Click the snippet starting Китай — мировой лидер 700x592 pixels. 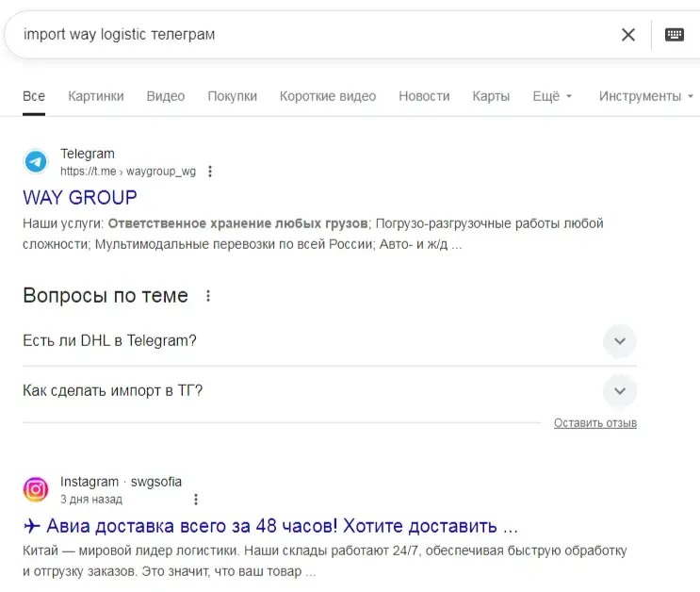(325, 561)
